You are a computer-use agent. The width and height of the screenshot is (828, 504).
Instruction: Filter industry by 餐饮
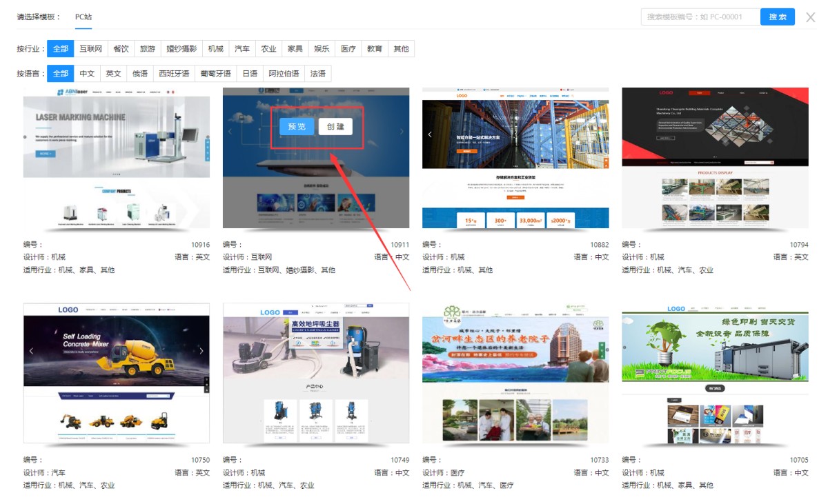coord(121,49)
